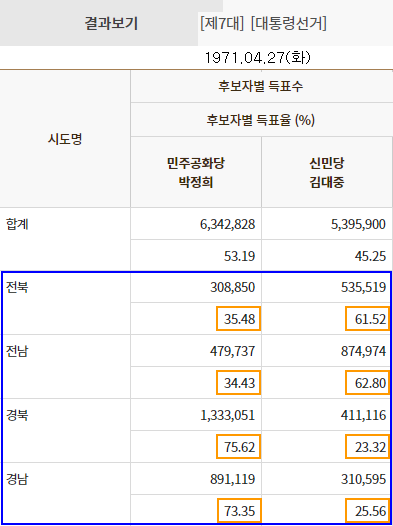
Task: Click highlighted 25.56 value in 경남
Action: [x=368, y=511]
